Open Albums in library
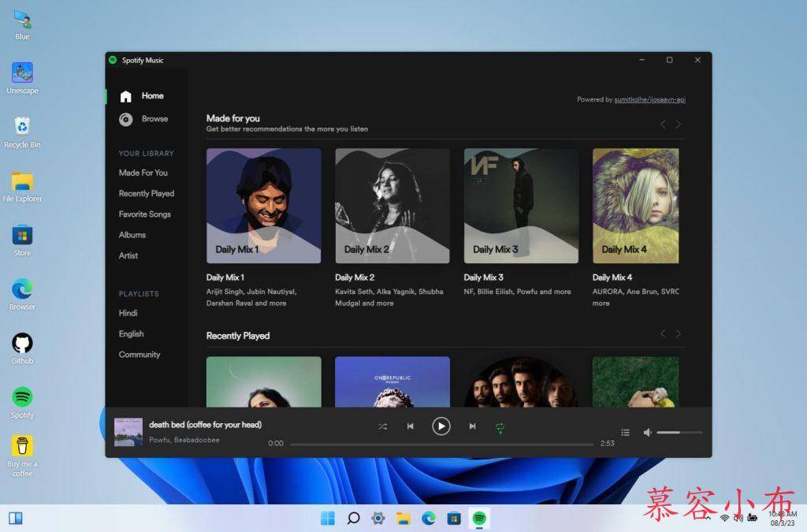 (132, 235)
